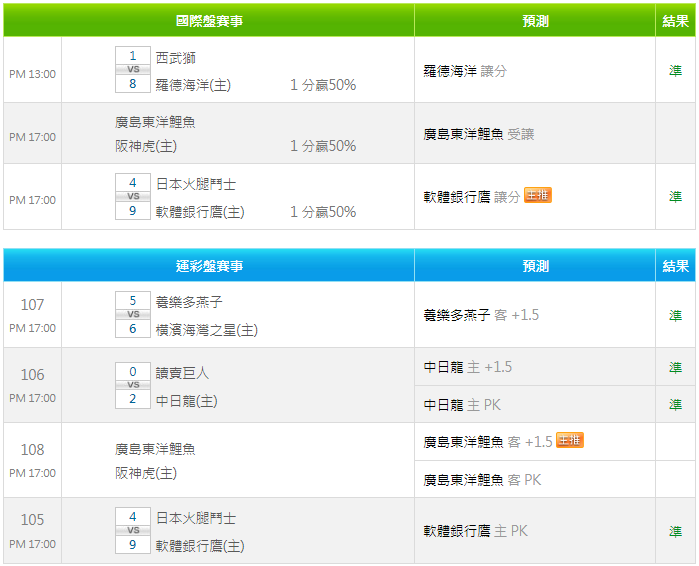The image size is (699, 566).
Task: Click 軟體銀行鷹(主) team in game 105
Action: click(x=200, y=545)
